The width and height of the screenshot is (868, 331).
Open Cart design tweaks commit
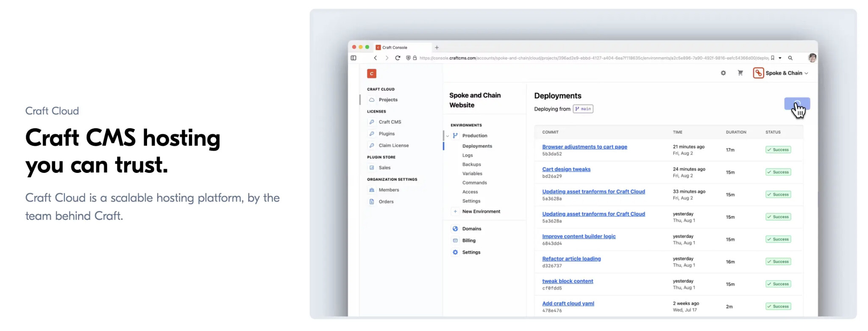coord(566,170)
